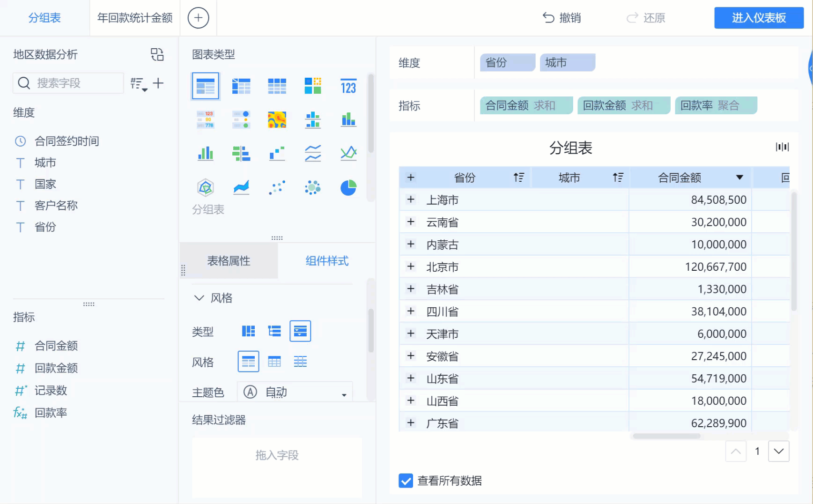Image resolution: width=813 pixels, height=504 pixels.
Task: Select the pie chart type icon
Action: (x=348, y=188)
